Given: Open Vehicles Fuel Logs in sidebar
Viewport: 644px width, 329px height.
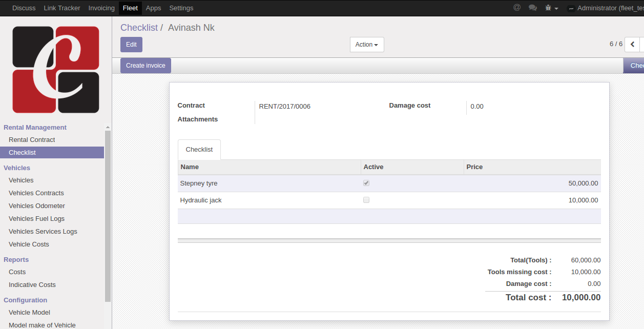Looking at the screenshot, I should pos(36,219).
